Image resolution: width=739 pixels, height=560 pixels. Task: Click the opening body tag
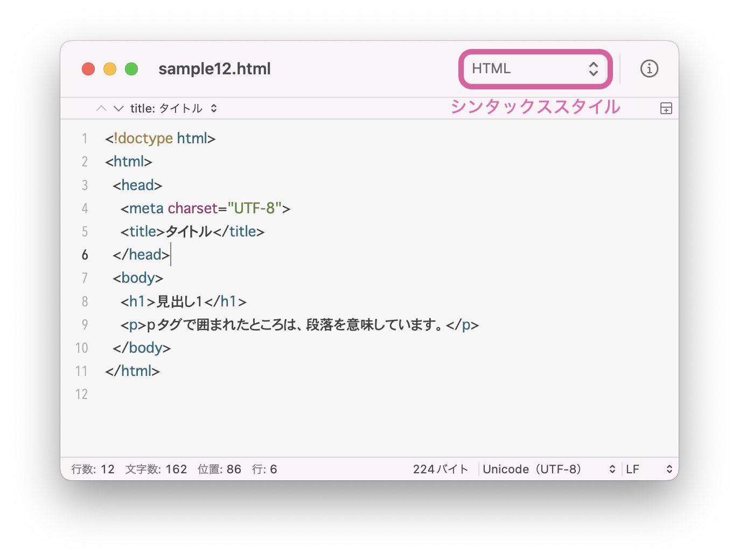pos(138,278)
